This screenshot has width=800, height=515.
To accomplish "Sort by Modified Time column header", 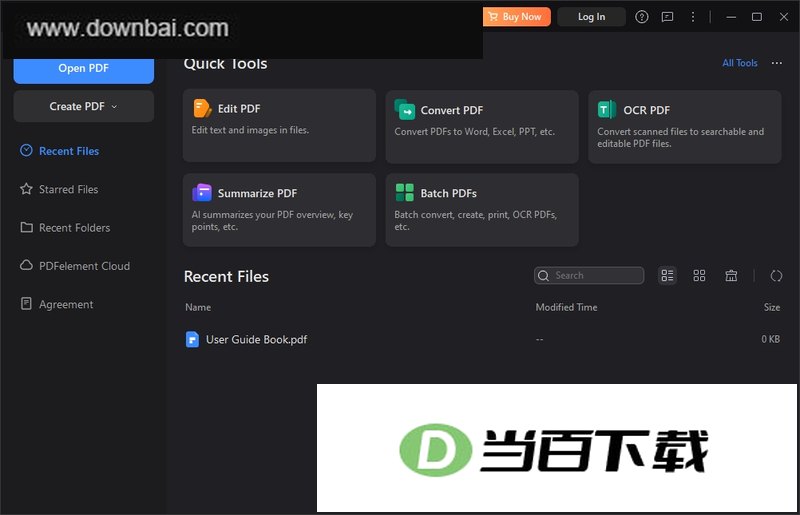I will click(566, 307).
